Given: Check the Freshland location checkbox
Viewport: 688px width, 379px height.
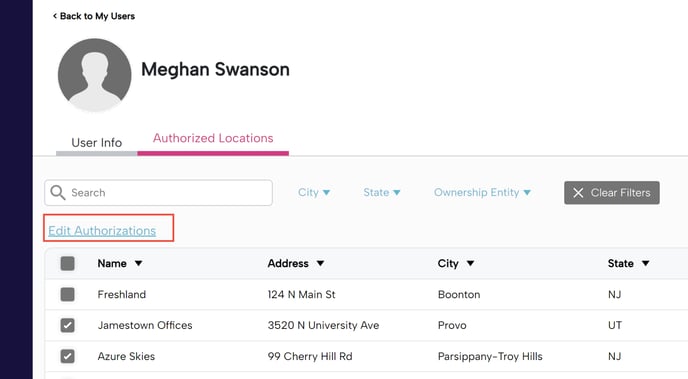Looking at the screenshot, I should [68, 294].
